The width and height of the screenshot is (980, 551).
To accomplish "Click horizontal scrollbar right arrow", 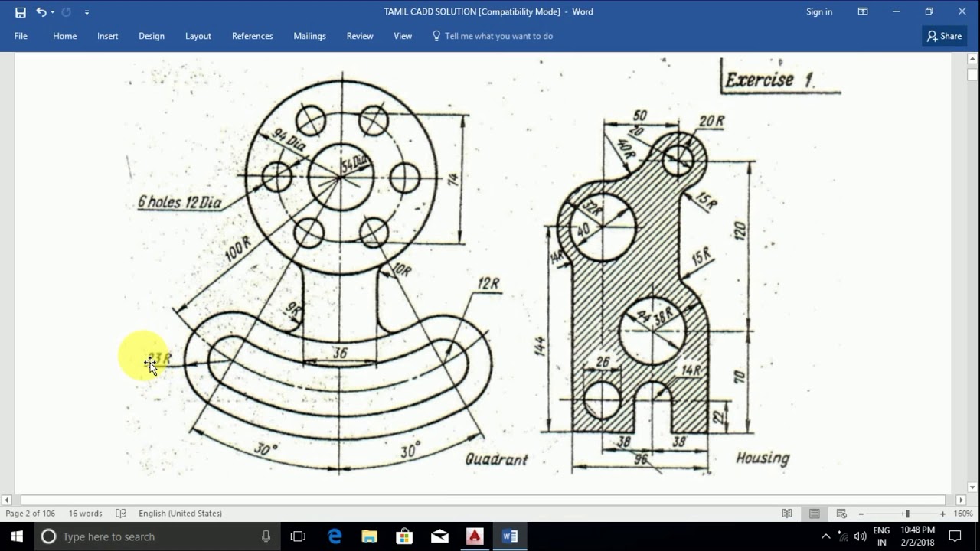I will pyautogui.click(x=960, y=500).
